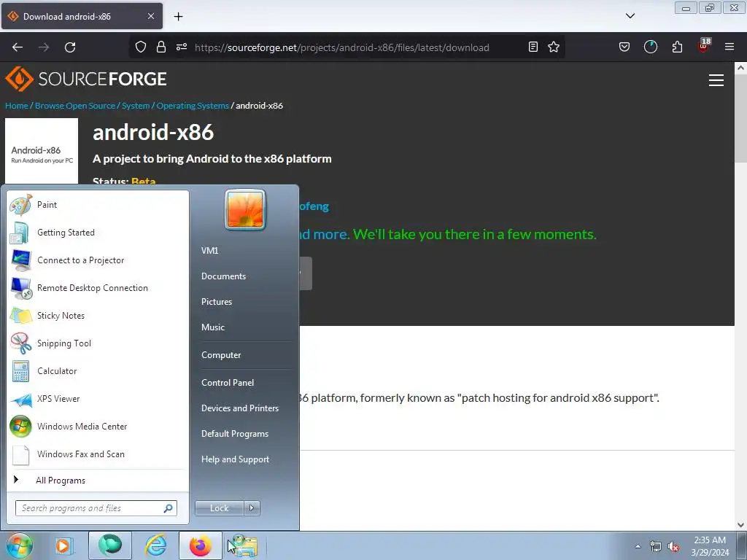Open Connect to a Projector
The image size is (747, 560).
point(97,260)
